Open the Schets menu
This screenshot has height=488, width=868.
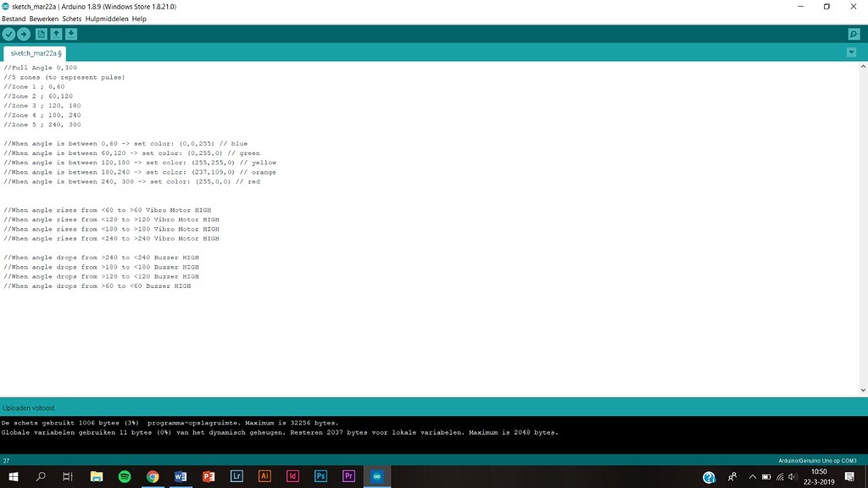click(71, 19)
